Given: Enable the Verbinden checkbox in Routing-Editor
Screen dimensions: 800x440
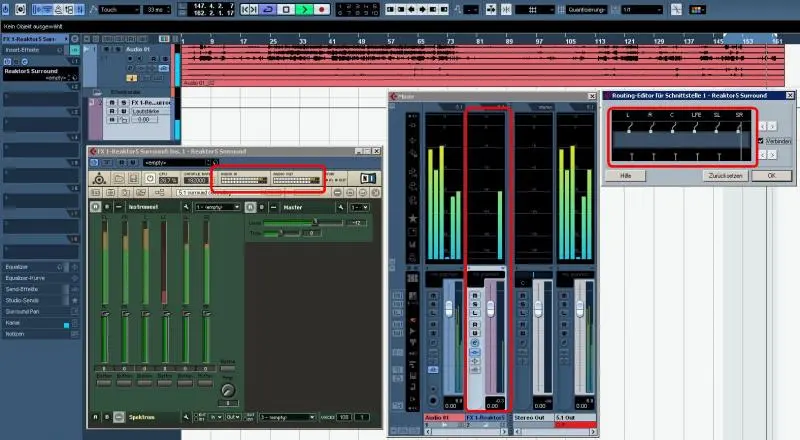Looking at the screenshot, I should click(x=761, y=141).
